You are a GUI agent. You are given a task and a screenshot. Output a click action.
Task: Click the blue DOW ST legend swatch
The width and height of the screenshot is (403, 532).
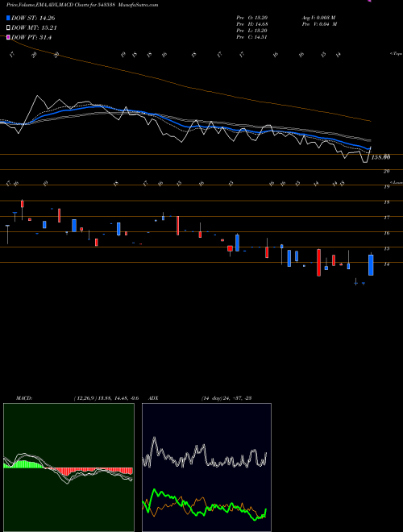click(8, 18)
